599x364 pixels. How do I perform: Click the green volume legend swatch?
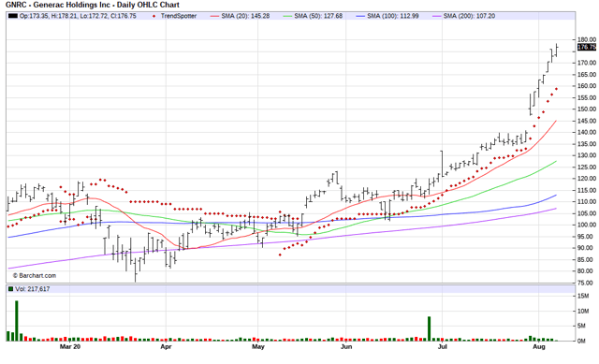click(10, 289)
